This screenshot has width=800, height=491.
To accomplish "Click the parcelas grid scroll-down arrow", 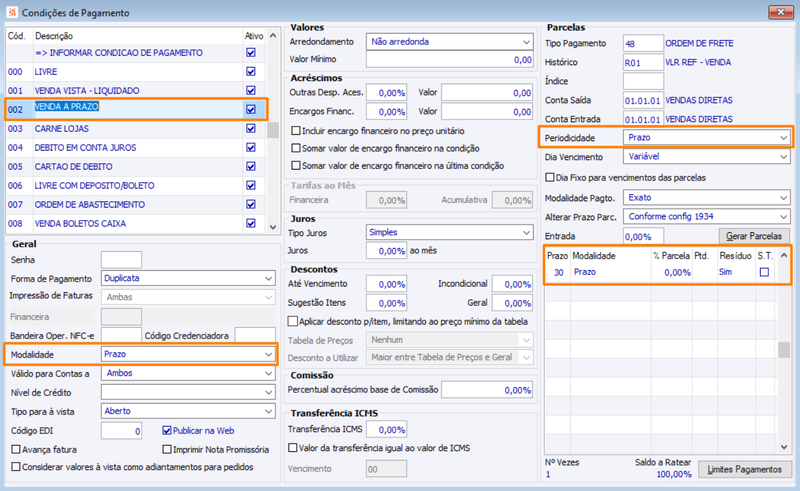I will point(784,447).
